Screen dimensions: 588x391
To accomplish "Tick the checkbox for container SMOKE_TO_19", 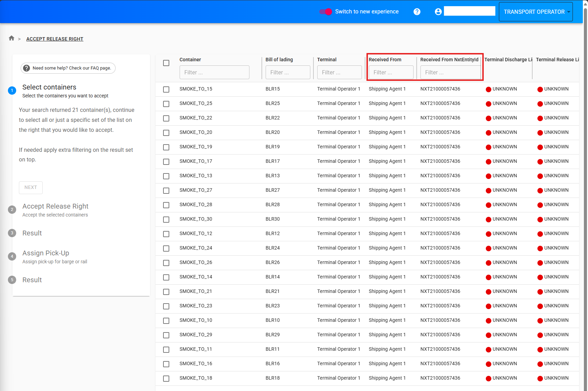I will click(166, 147).
